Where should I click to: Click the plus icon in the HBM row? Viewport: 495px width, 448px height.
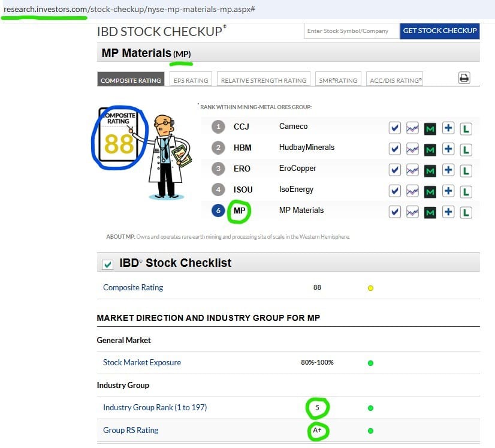pyautogui.click(x=448, y=149)
